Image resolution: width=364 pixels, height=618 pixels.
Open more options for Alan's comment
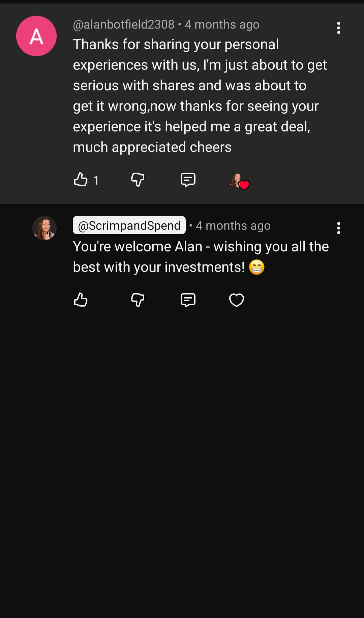coord(338,28)
